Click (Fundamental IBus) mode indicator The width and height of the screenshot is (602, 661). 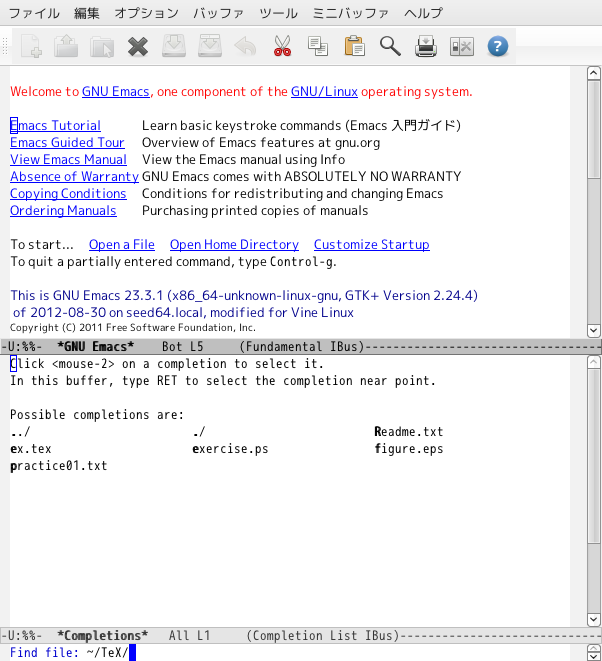pyautogui.click(x=301, y=347)
